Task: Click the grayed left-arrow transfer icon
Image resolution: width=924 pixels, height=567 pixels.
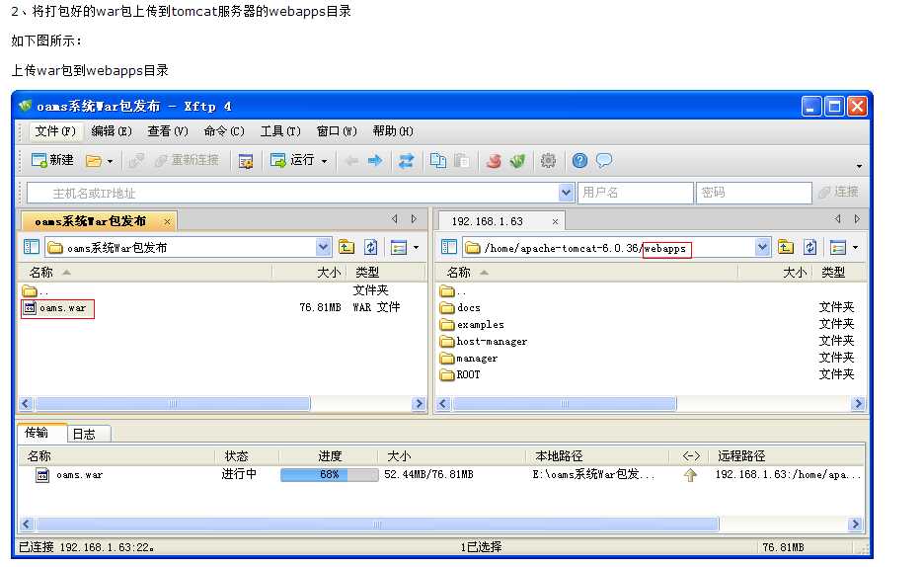Action: pos(351,160)
